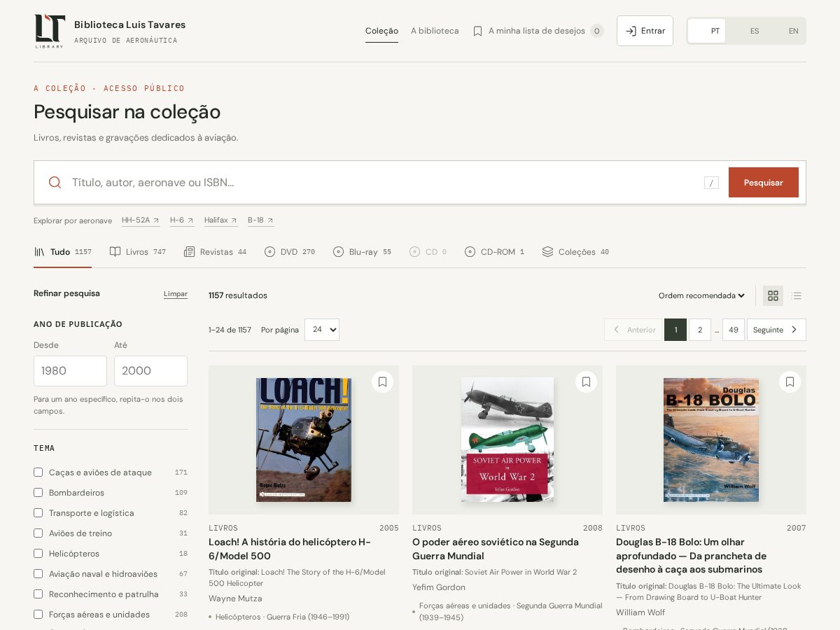The width and height of the screenshot is (840, 630).
Task: Select the Tudo tab
Action: [x=62, y=252]
